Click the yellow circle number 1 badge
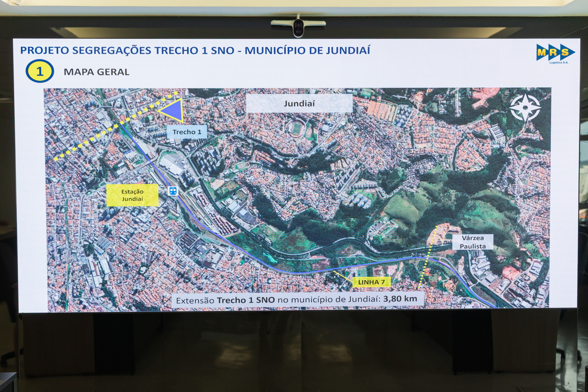This screenshot has height=392, width=588. [40, 71]
